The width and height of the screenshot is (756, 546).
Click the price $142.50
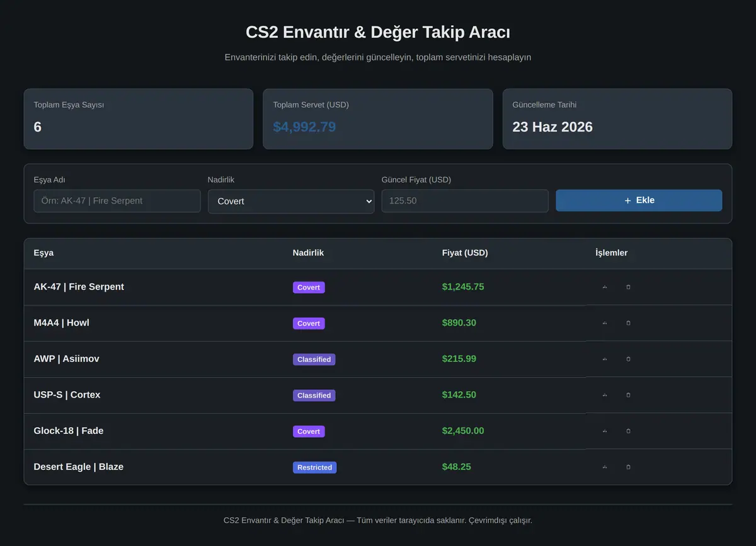click(x=459, y=394)
